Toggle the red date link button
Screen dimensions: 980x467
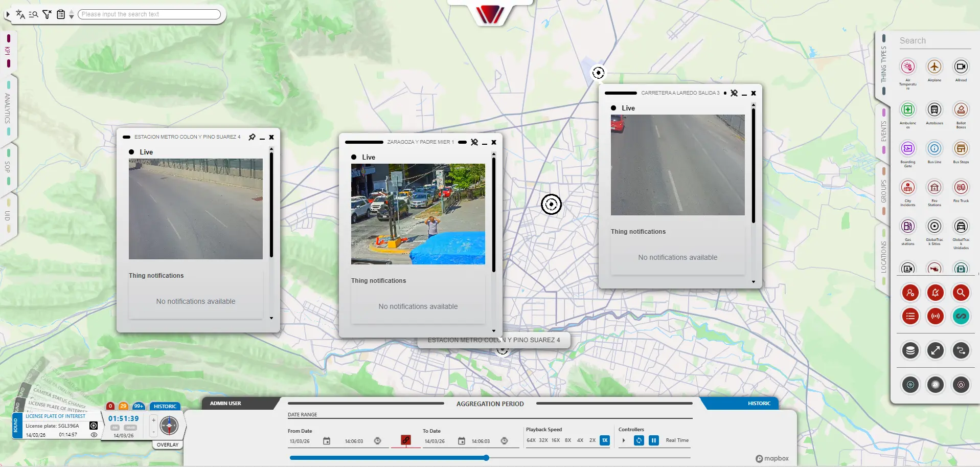coord(406,440)
